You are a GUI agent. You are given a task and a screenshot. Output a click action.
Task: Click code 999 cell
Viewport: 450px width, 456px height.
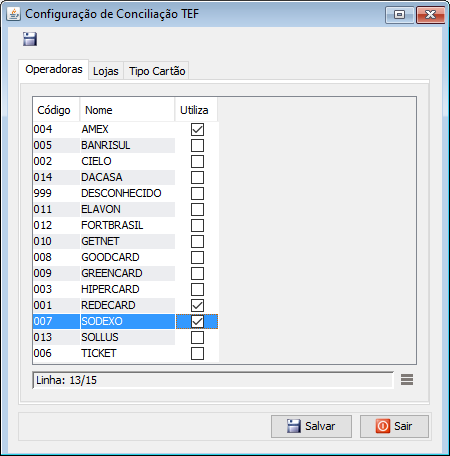tap(56, 193)
